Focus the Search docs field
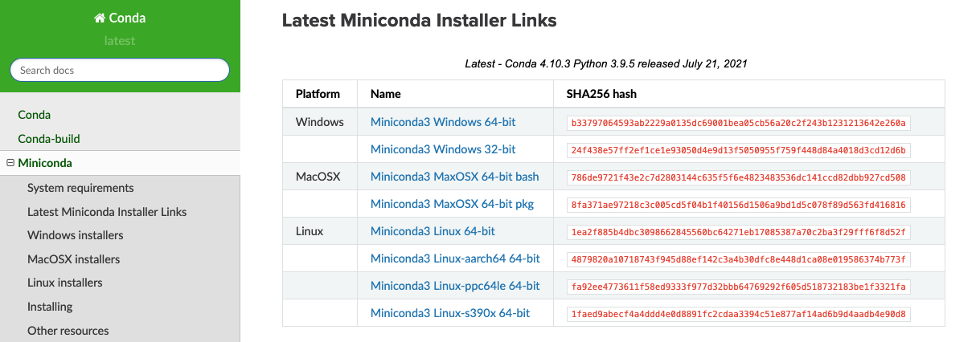The image size is (980, 342). pyautogui.click(x=120, y=70)
